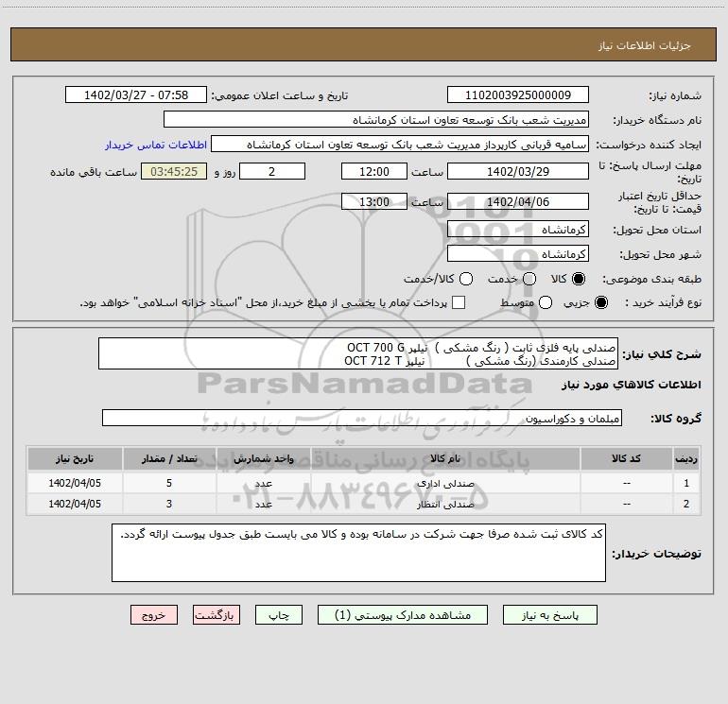Click the buyer notes text area
728x704 pixels.
358,553
